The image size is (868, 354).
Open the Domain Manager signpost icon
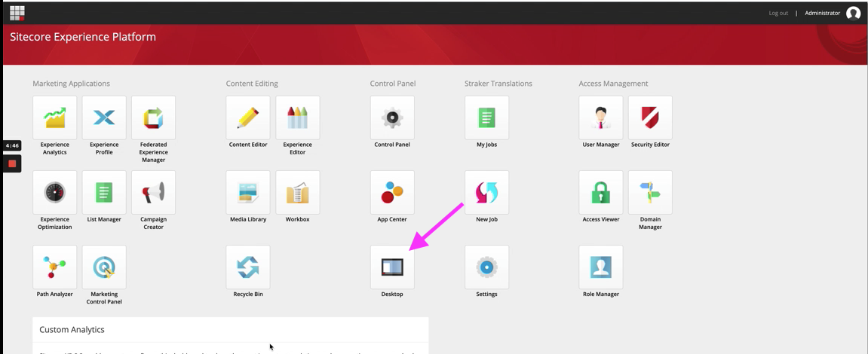(651, 193)
